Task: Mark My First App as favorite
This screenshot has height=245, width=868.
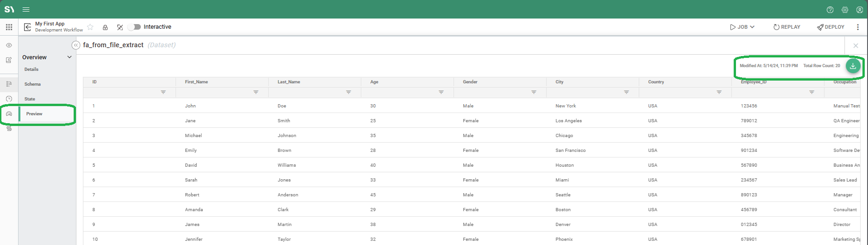Action: coord(90,27)
